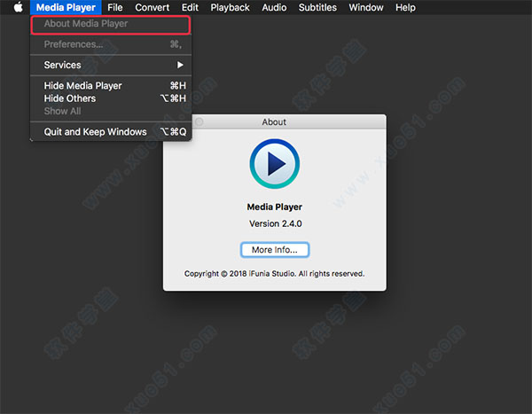Click the About window title bar

[275, 121]
